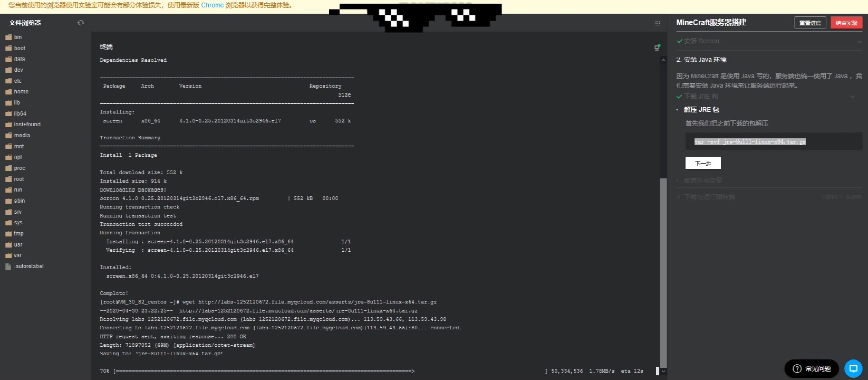Click terminal scrollbar down arrow
Viewport: 868px width, 380px height.
click(x=663, y=372)
